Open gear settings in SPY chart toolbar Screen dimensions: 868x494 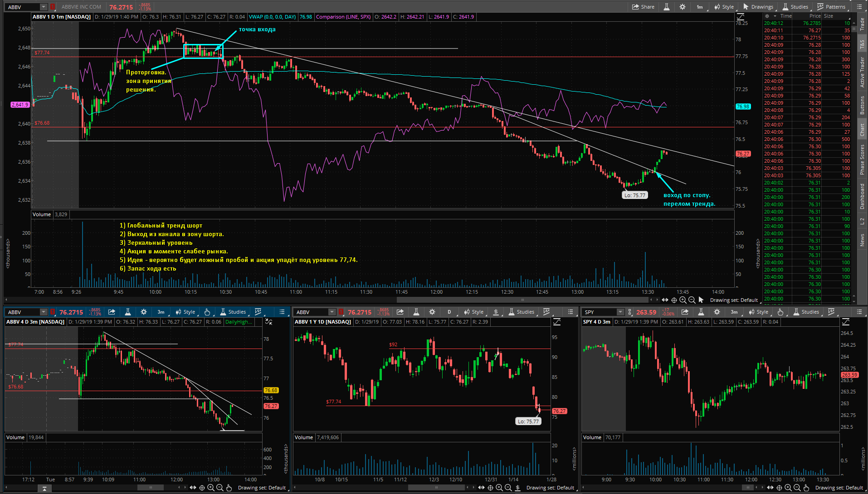(x=717, y=312)
